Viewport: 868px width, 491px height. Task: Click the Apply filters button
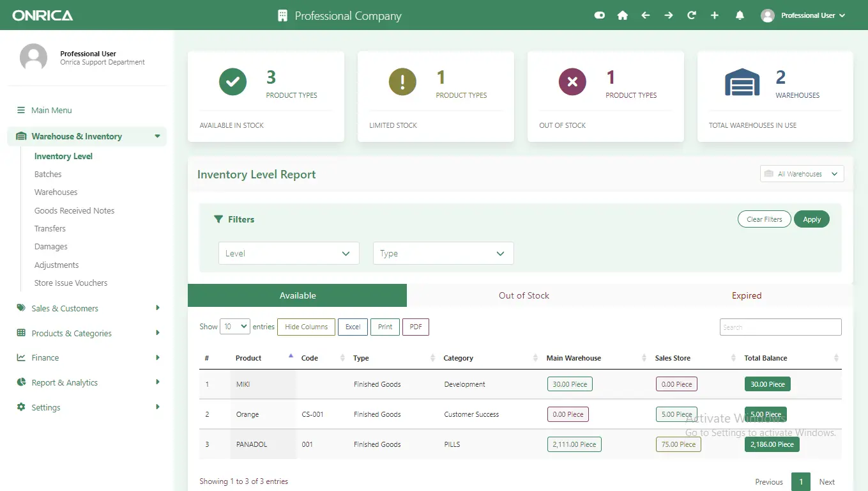(812, 219)
